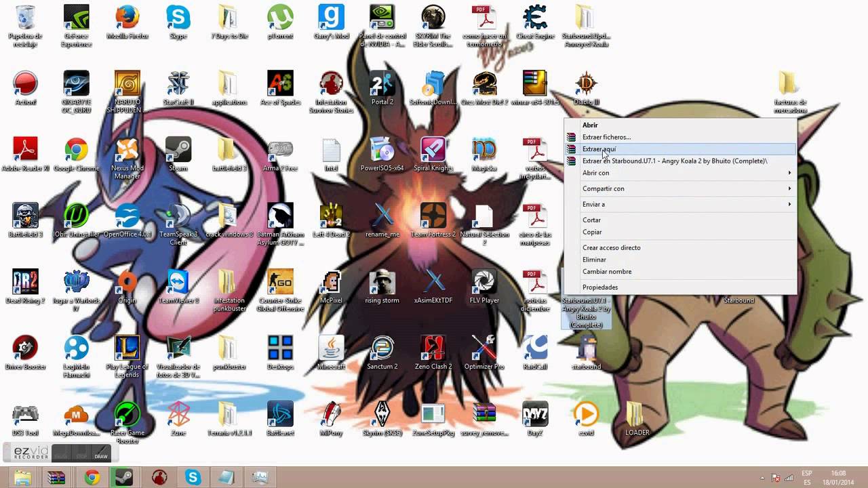Open Steam from the taskbar
The height and width of the screenshot is (488, 868).
point(124,477)
